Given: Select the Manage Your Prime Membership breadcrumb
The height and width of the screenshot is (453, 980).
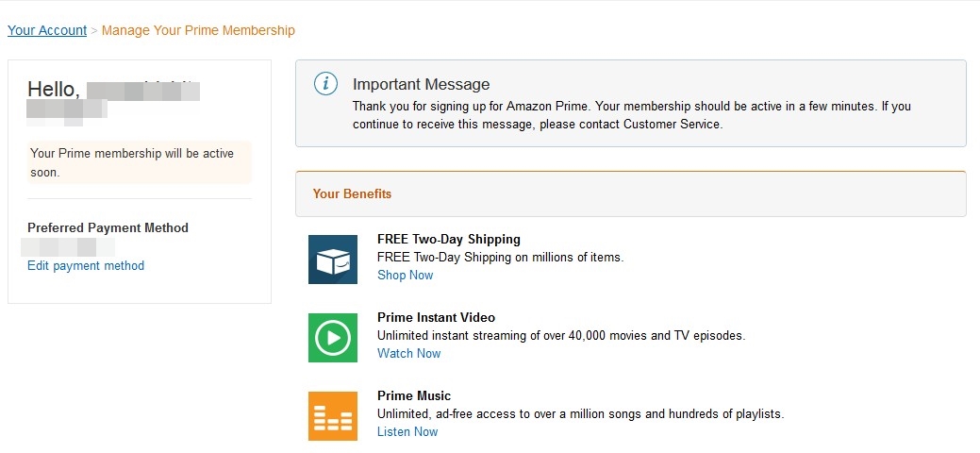Looking at the screenshot, I should point(198,30).
